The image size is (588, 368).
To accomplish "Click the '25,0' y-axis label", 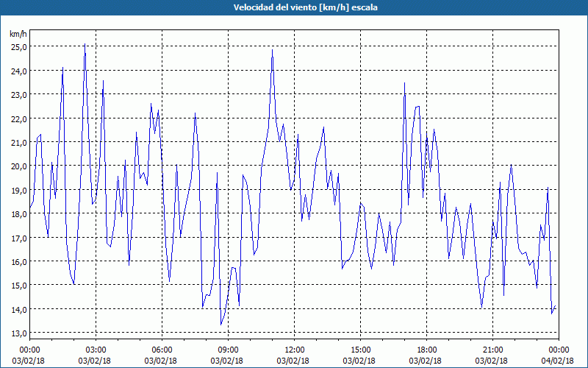I will pyautogui.click(x=18, y=47).
